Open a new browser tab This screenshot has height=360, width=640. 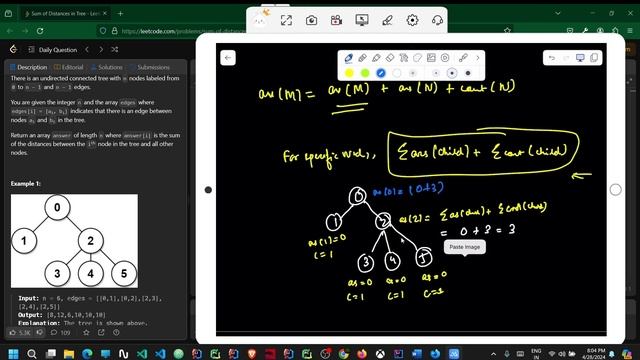[120, 13]
